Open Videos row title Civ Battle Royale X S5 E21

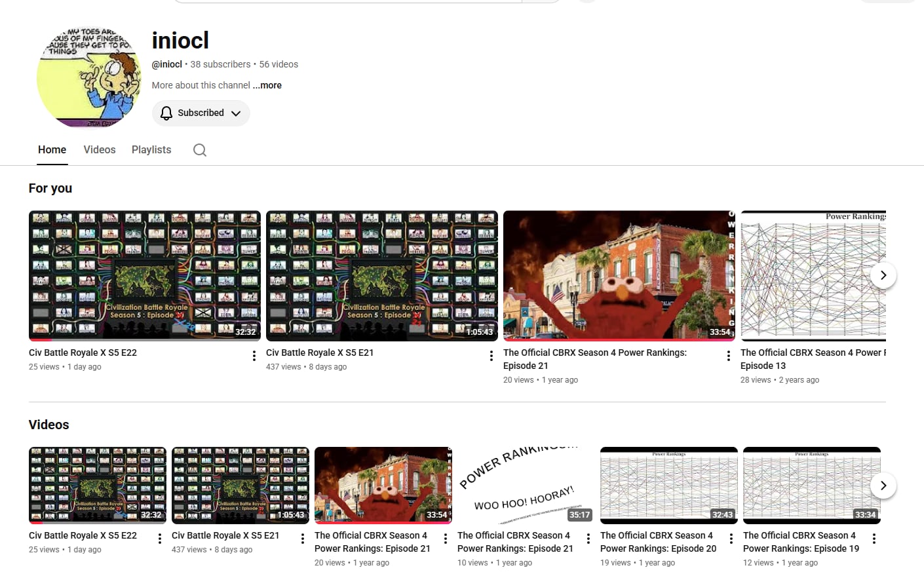[x=225, y=535]
